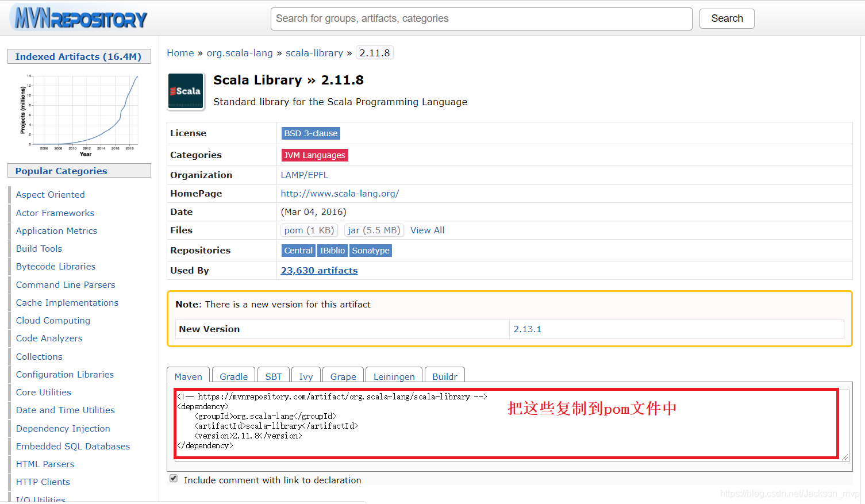865x504 pixels.
Task: Open the Collections category
Action: click(39, 356)
